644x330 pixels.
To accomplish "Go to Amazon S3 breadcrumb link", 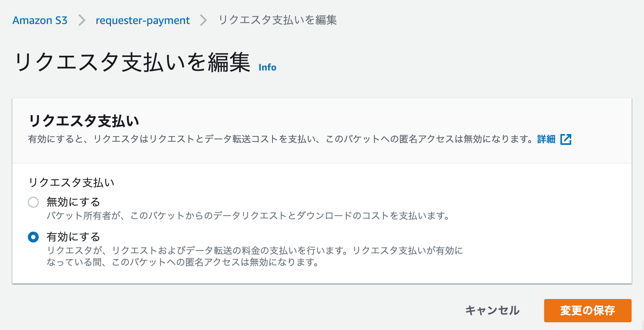I will (40, 20).
